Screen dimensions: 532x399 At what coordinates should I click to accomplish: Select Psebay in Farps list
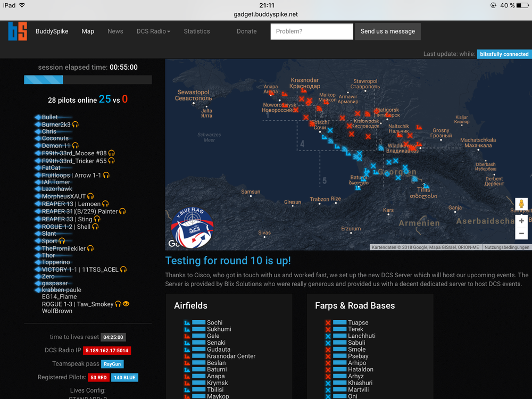point(358,356)
